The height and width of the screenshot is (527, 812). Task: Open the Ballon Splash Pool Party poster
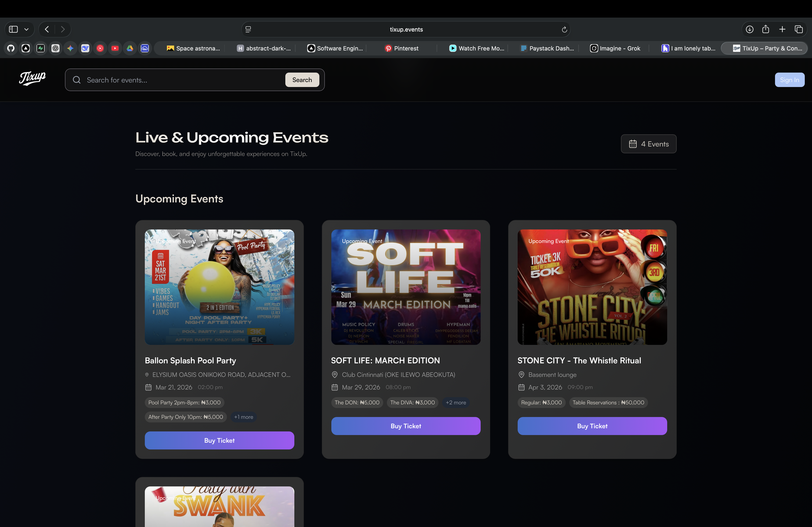pos(219,287)
